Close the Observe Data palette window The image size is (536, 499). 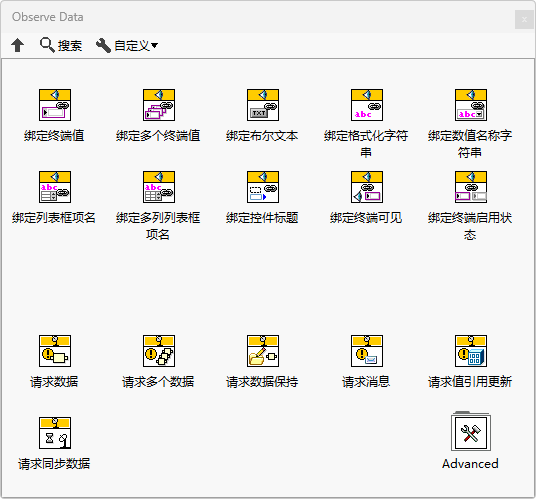pyautogui.click(x=524, y=20)
